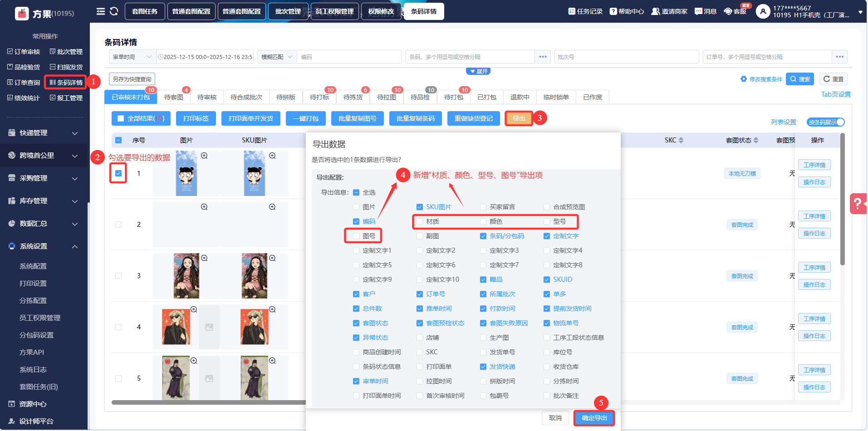Viewport: 868px width, 431px height.
Task: Enable the 图号 export checkbox
Action: [x=356, y=236]
